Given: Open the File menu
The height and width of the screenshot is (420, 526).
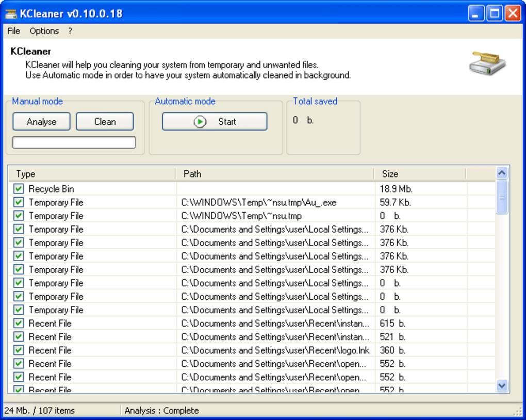Looking at the screenshot, I should tap(13, 31).
